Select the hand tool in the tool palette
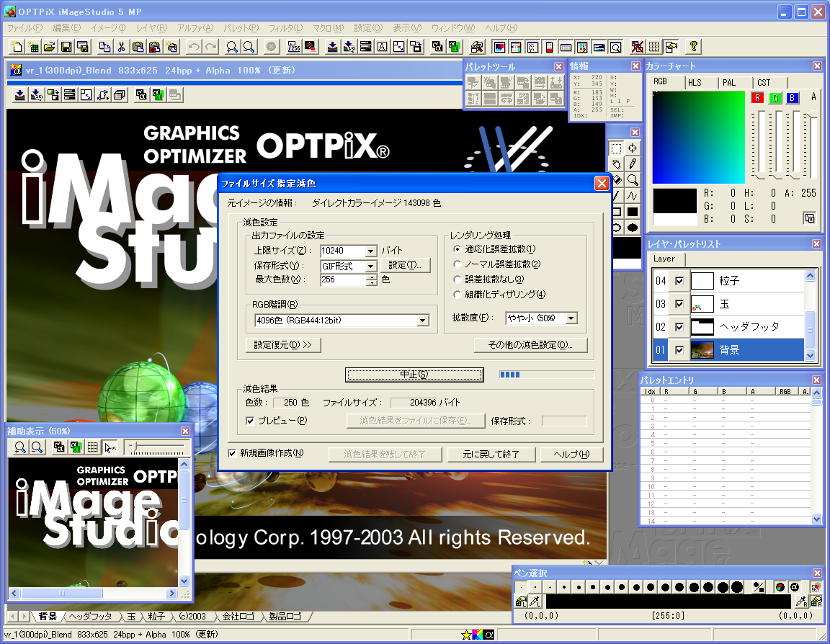830x644 pixels. click(x=616, y=164)
